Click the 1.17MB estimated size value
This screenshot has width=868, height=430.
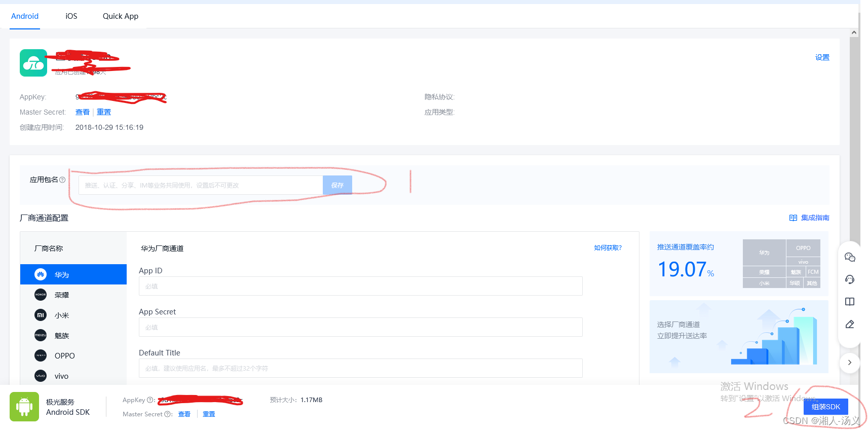pos(312,400)
